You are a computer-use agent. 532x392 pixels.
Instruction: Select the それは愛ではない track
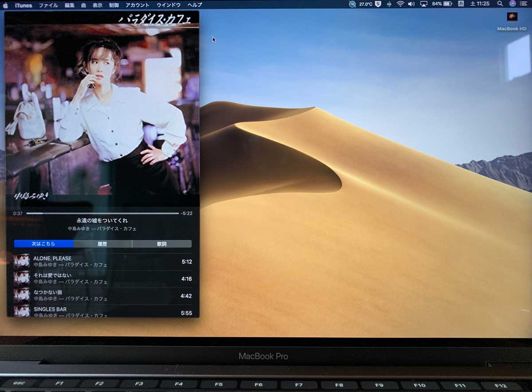(103, 278)
